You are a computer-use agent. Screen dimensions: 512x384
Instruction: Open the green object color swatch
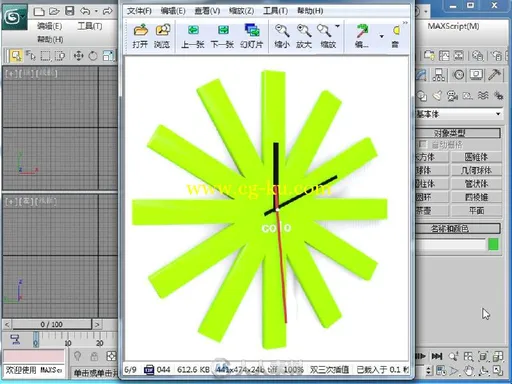click(x=493, y=244)
